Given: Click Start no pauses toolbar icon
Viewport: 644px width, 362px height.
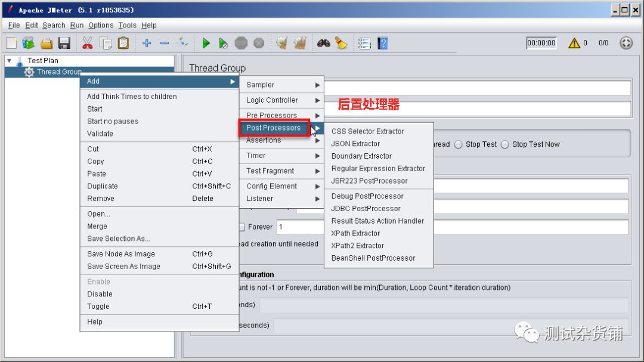Looking at the screenshot, I should click(223, 43).
